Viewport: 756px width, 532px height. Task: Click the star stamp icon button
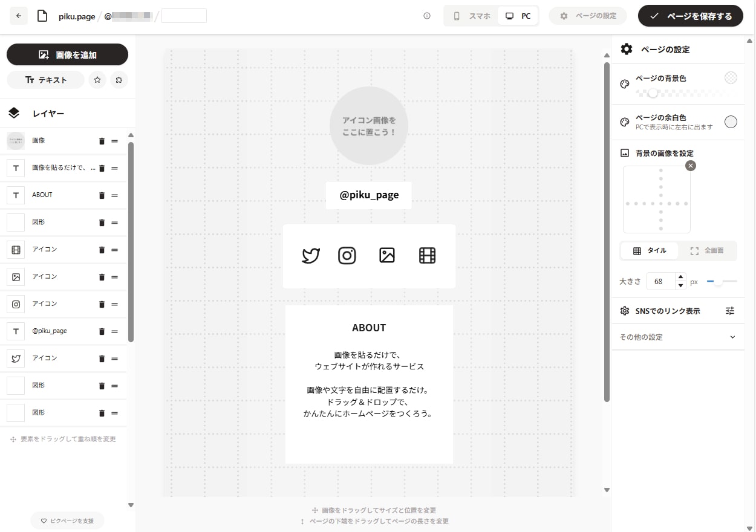coord(97,80)
